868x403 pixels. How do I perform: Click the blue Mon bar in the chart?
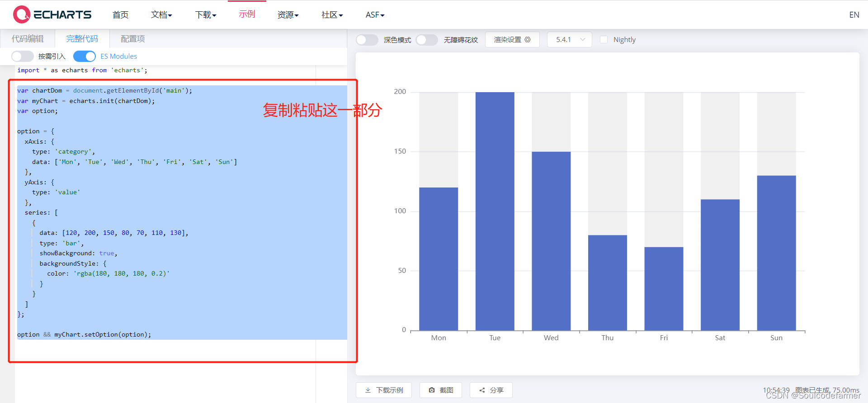pos(439,259)
